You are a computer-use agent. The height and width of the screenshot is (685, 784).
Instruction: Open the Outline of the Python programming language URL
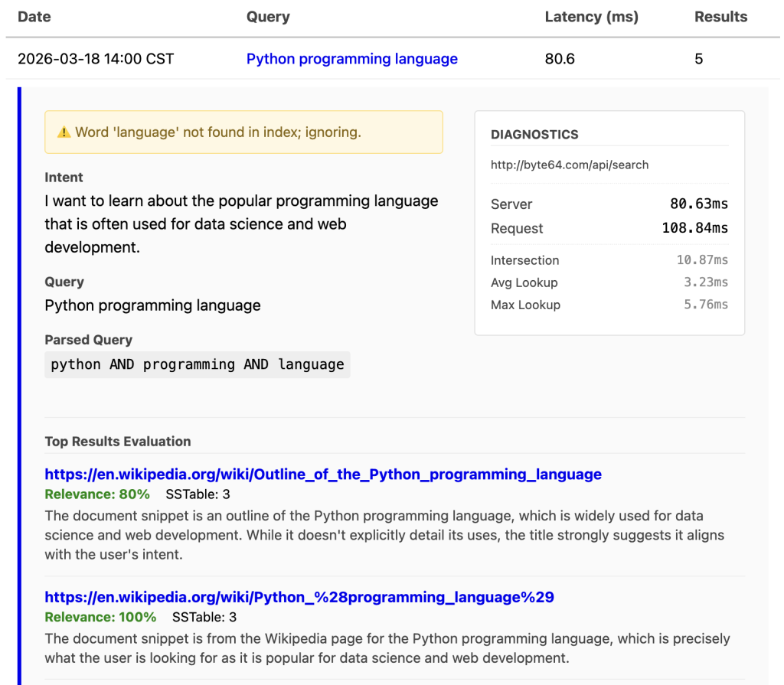[x=322, y=475]
